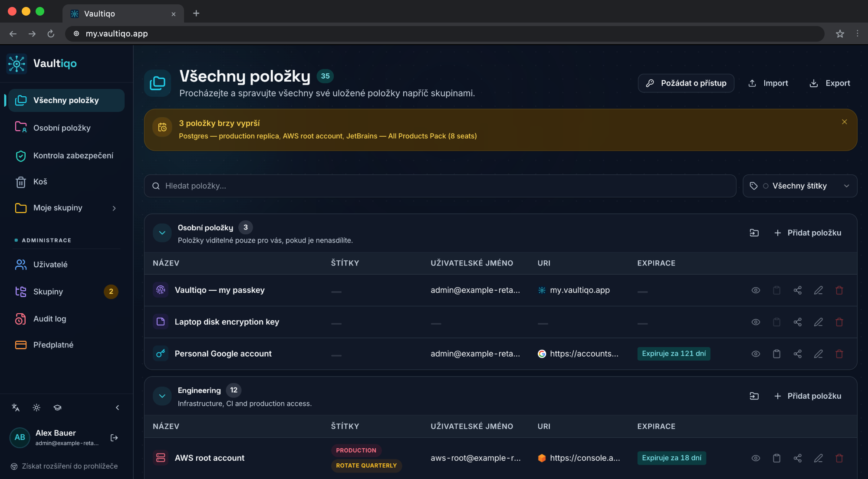Open Kontrola zabezpečení in the sidebar
The image size is (868, 479).
click(x=66, y=156)
